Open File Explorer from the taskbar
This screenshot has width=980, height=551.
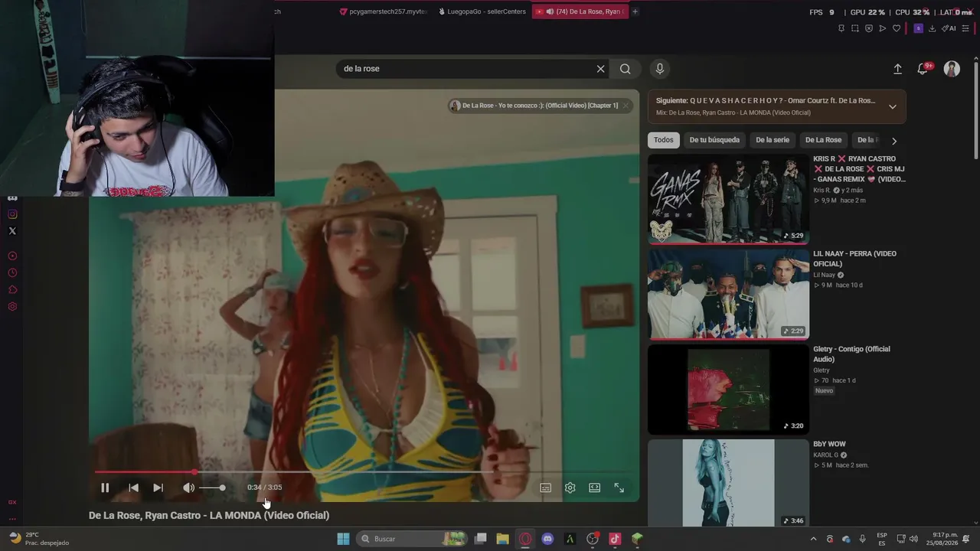coord(502,539)
